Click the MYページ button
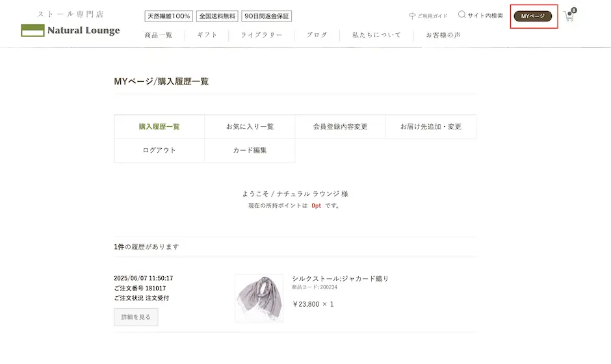 click(533, 16)
